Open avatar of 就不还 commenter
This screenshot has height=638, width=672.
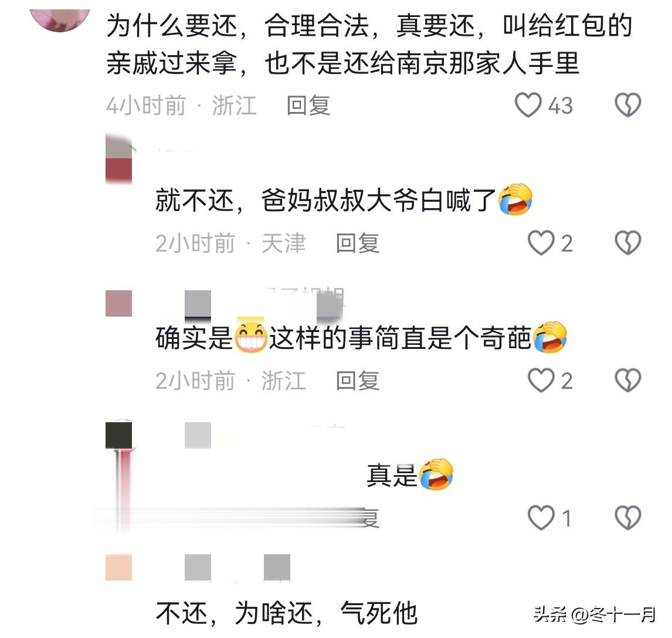click(118, 158)
